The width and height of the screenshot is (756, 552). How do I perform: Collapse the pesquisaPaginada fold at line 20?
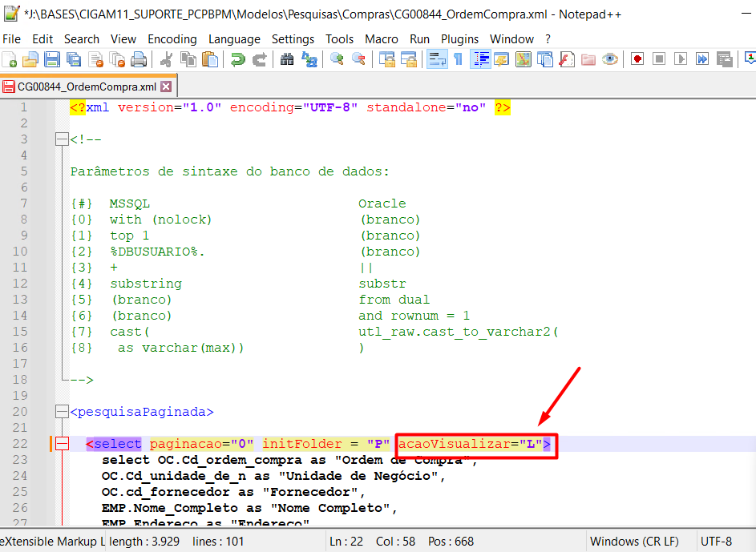[x=63, y=411]
